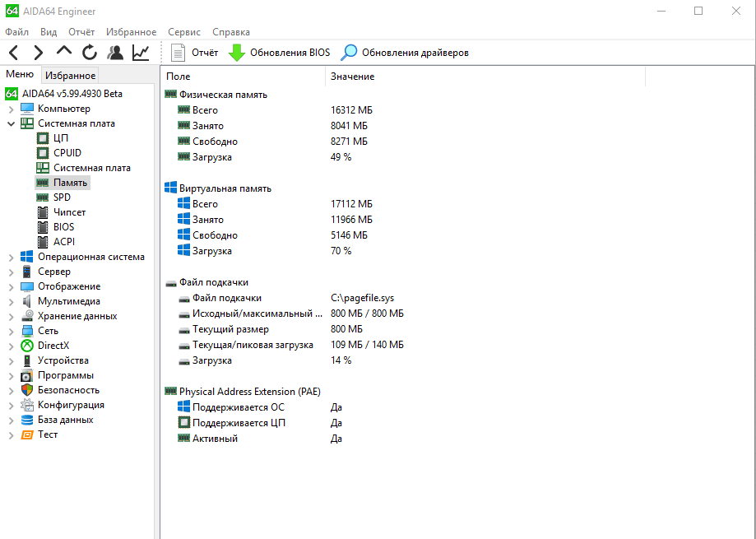This screenshot has width=756, height=539.
Task: Select the BIOS chip icon
Action: tap(43, 227)
